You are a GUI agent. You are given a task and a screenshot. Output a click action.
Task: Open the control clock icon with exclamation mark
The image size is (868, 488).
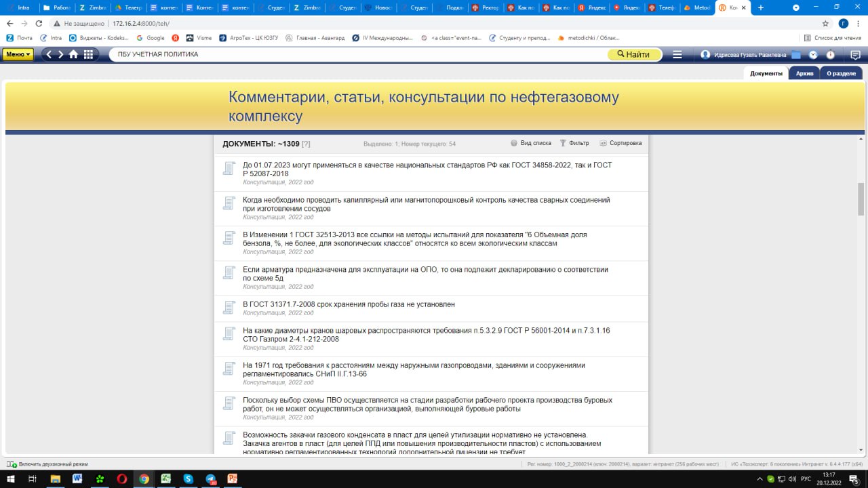pos(831,54)
